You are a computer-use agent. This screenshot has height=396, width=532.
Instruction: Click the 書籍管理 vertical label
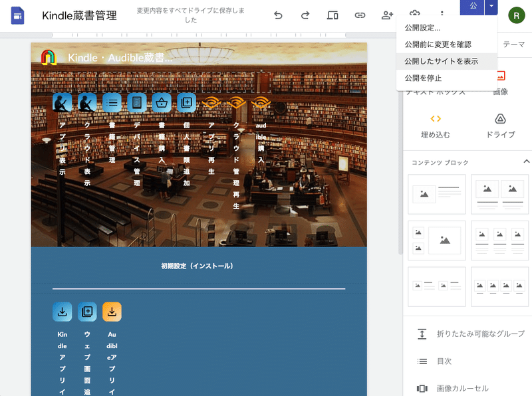point(112,143)
